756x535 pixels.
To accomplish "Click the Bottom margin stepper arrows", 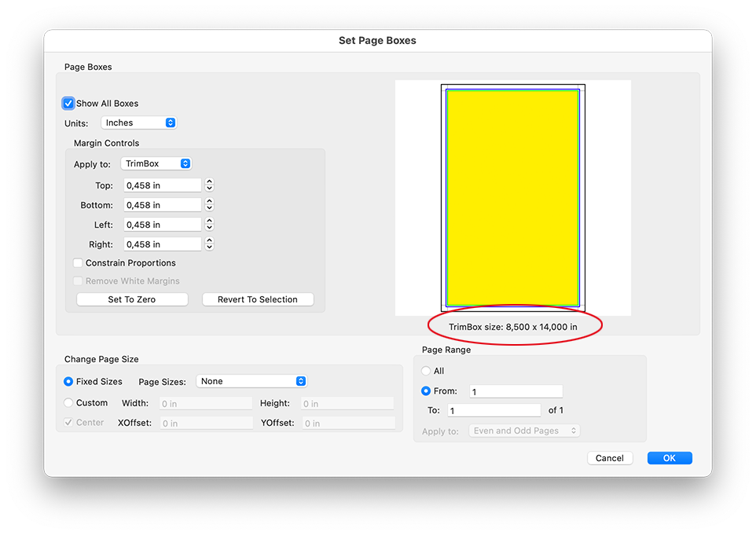I will [x=209, y=205].
